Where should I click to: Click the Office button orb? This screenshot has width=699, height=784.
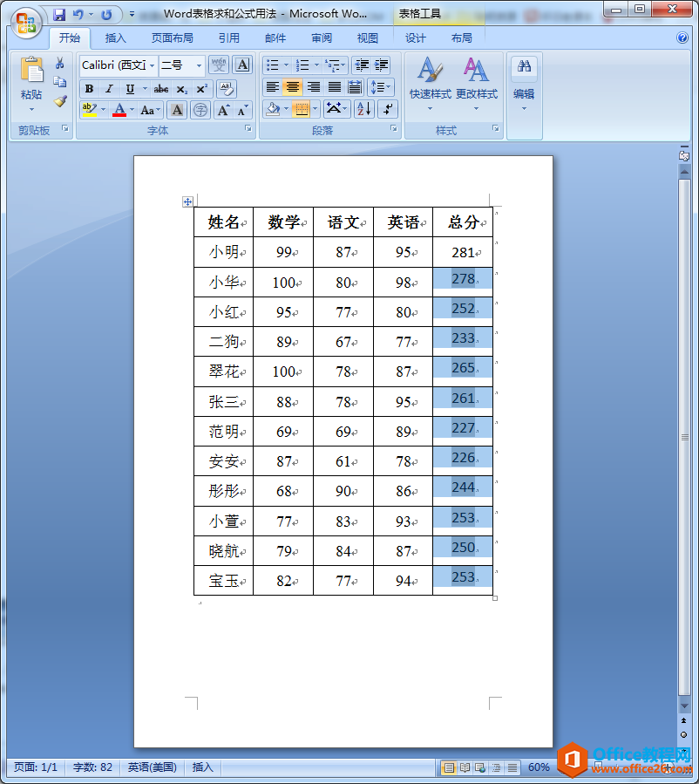pyautogui.click(x=26, y=23)
